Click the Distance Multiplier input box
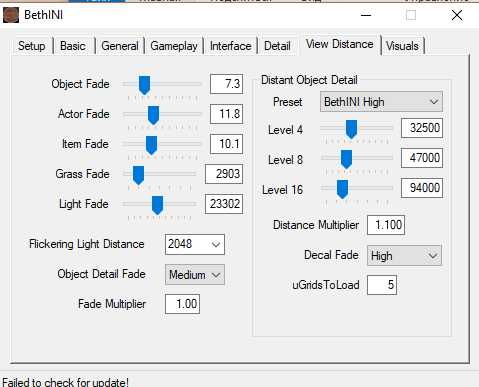Viewport: 479px width, 387px height. [x=386, y=225]
